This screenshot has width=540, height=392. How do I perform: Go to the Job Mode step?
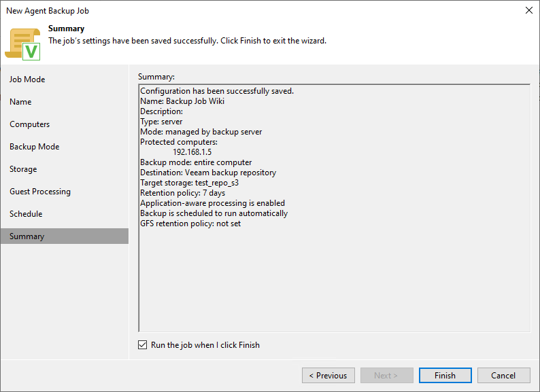point(27,79)
